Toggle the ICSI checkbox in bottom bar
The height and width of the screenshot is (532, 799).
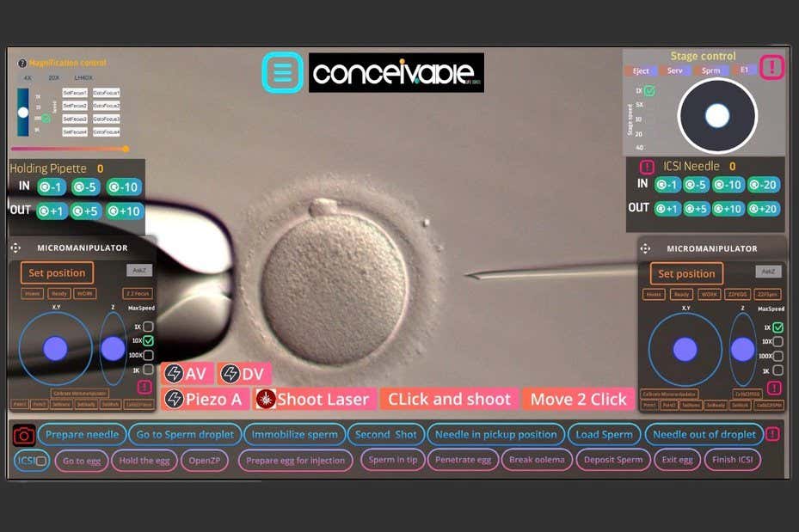40,461
